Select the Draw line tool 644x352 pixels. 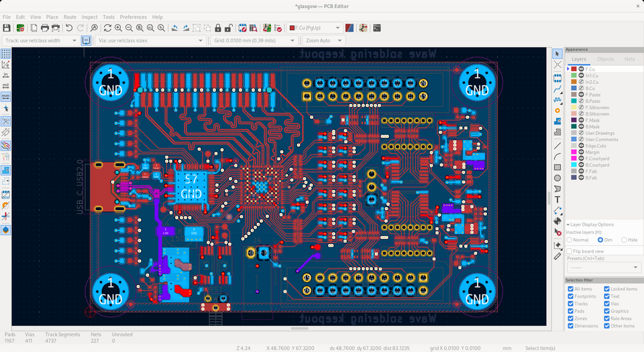tap(557, 145)
